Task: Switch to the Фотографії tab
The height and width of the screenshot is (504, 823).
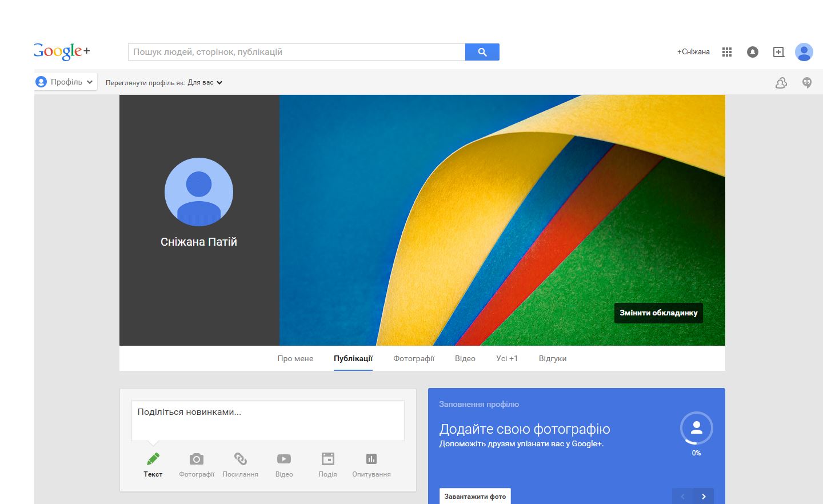Action: click(414, 358)
